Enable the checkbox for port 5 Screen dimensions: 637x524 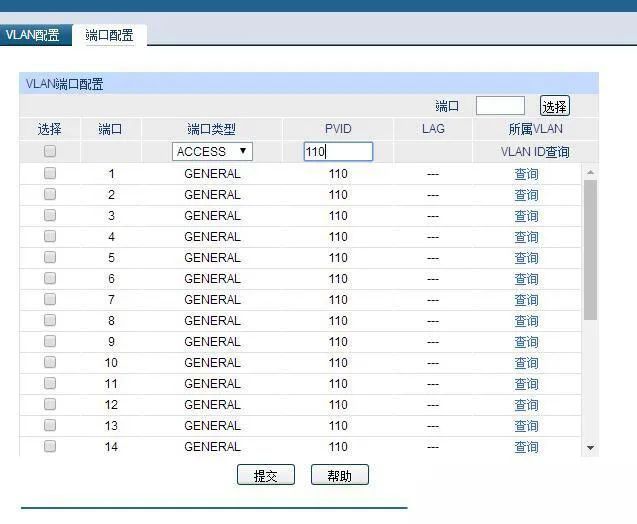(x=49, y=257)
